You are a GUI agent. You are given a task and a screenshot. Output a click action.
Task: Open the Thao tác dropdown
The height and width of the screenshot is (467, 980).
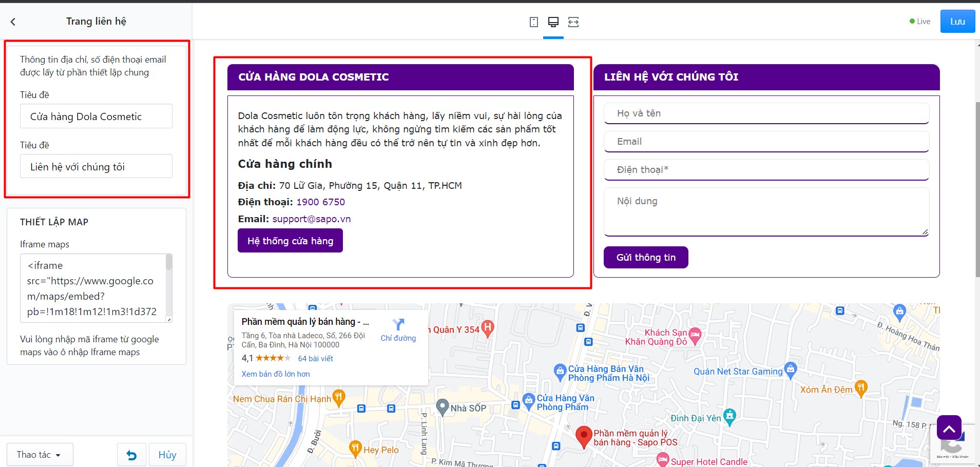click(40, 455)
